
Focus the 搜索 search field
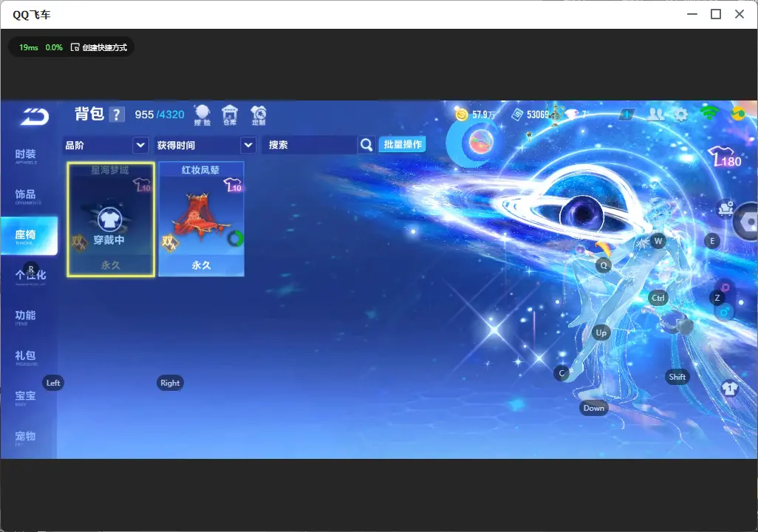(310, 145)
